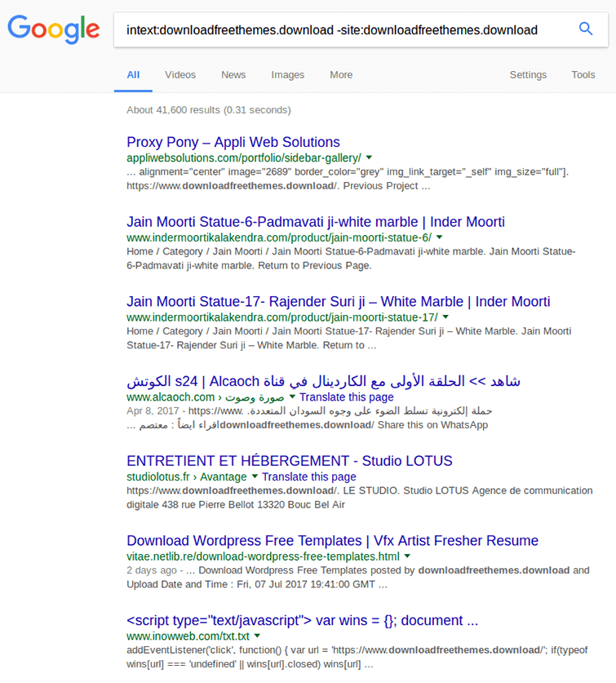616x683 pixels.
Task: Click the About 41,600 results text
Action: [209, 110]
